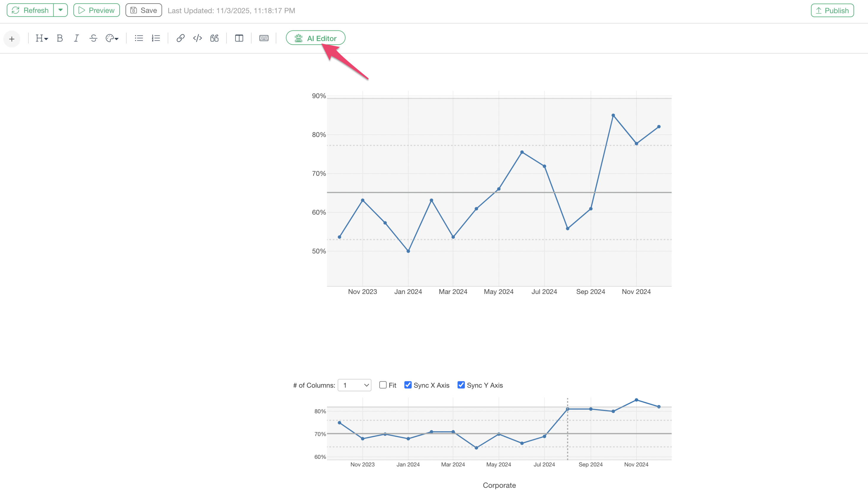Open the text color palette dropdown
Viewport: 868px width, 502px height.
(x=112, y=38)
